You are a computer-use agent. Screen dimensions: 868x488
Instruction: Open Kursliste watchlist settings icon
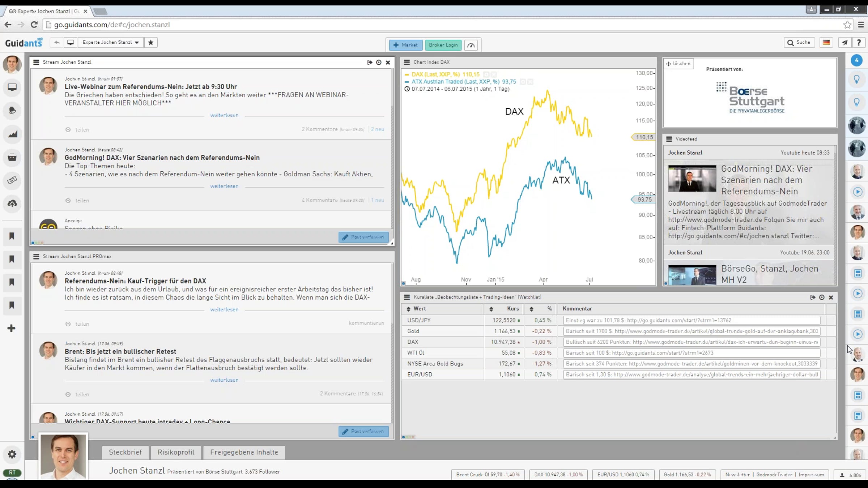click(x=822, y=297)
